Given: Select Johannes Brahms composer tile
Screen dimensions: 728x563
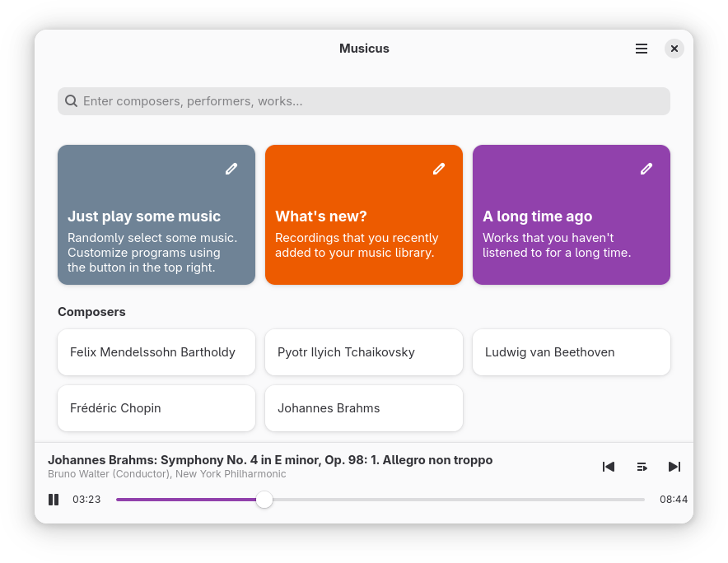Looking at the screenshot, I should [363, 408].
